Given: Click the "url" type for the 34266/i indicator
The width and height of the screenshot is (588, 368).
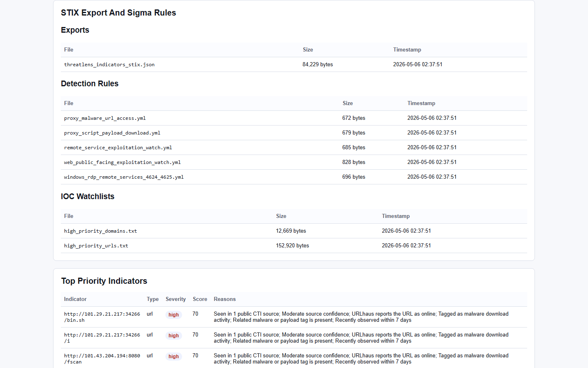Looking at the screenshot, I should pyautogui.click(x=150, y=335).
